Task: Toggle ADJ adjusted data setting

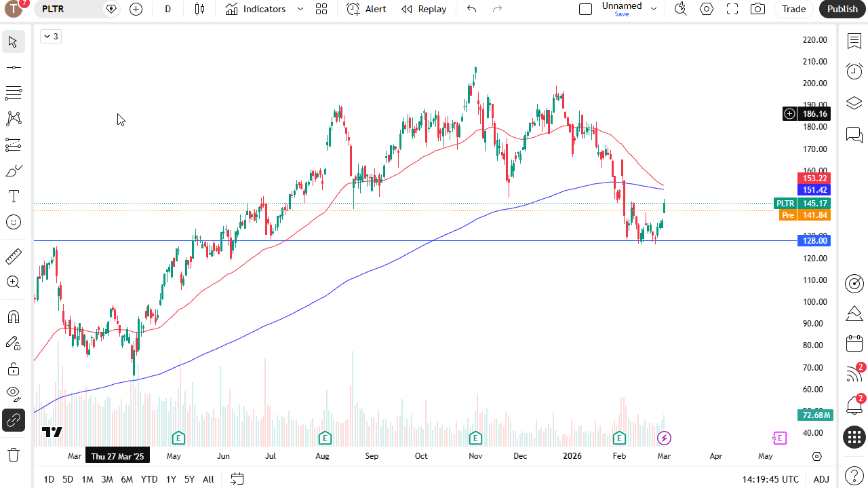Action: (x=821, y=479)
